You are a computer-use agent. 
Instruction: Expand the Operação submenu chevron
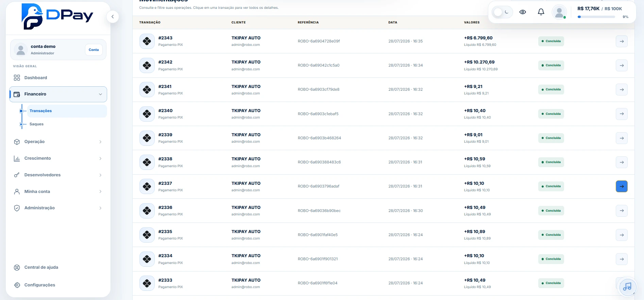pyautogui.click(x=100, y=142)
